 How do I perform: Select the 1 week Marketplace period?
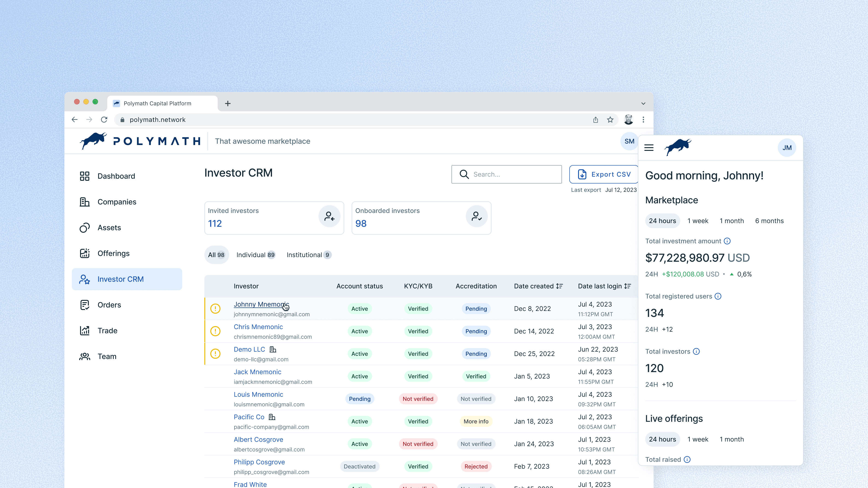(697, 221)
